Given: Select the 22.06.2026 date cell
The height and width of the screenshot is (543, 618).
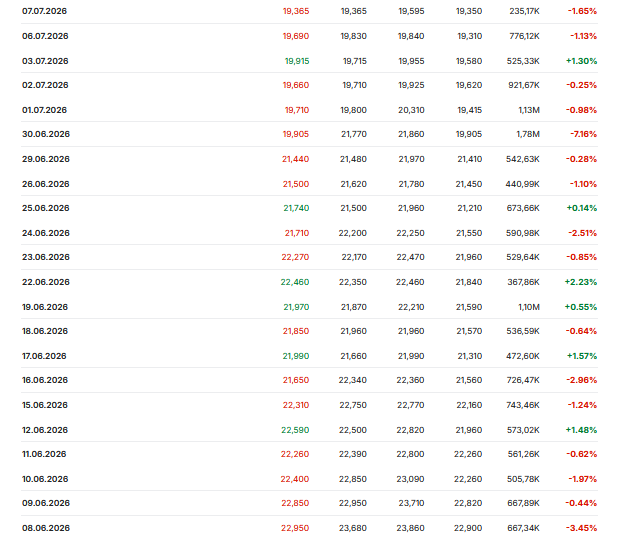Looking at the screenshot, I should click(x=46, y=282).
